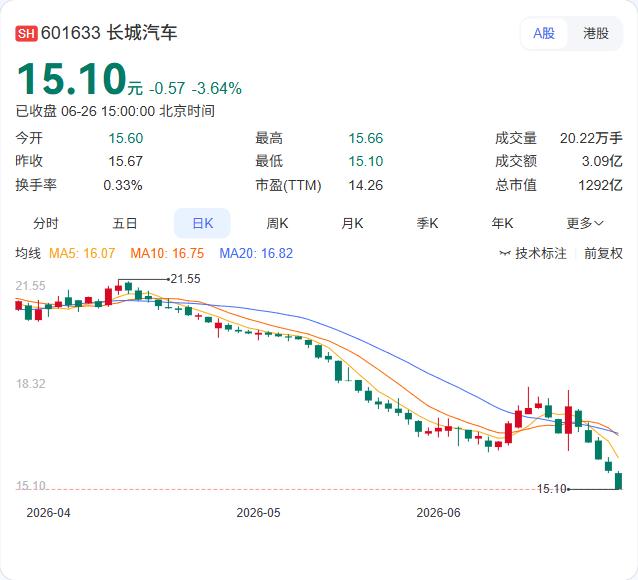Click the 21.55 high price marker on chart

(185, 279)
